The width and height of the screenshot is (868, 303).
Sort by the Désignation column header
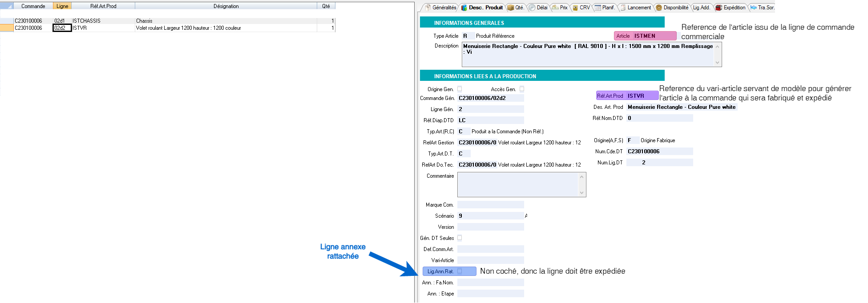point(226,6)
